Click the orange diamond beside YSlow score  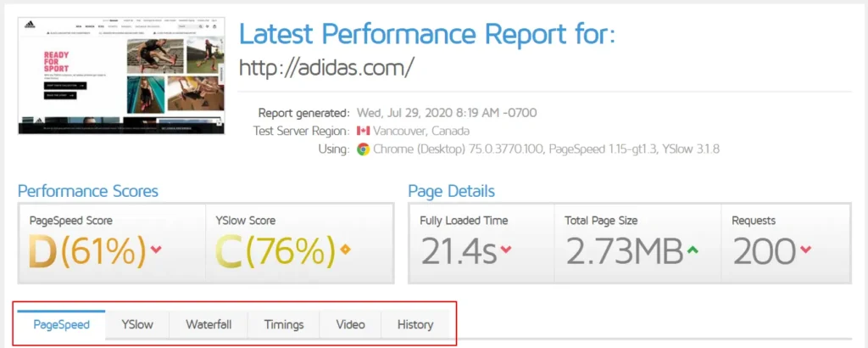tap(345, 250)
